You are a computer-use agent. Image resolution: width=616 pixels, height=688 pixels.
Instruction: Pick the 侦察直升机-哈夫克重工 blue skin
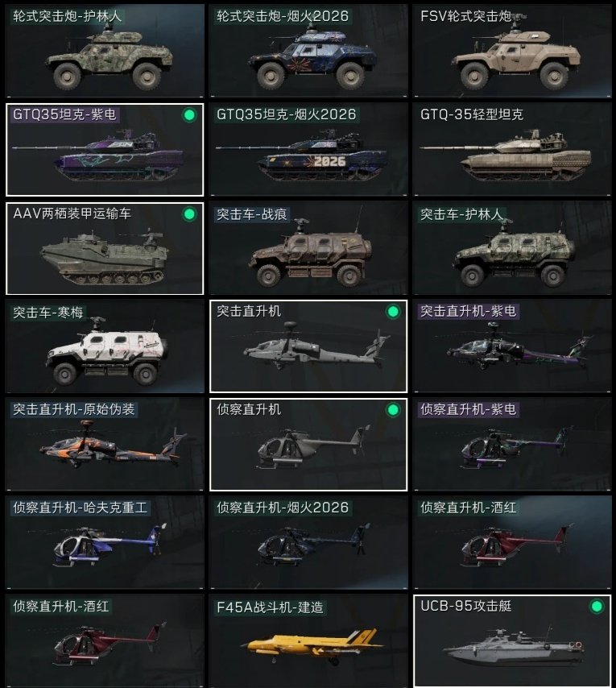tap(105, 543)
